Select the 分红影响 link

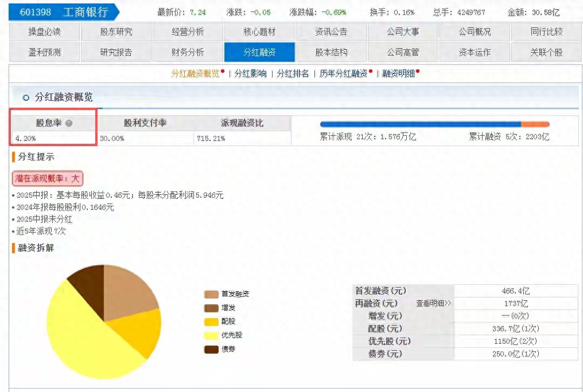pos(251,73)
